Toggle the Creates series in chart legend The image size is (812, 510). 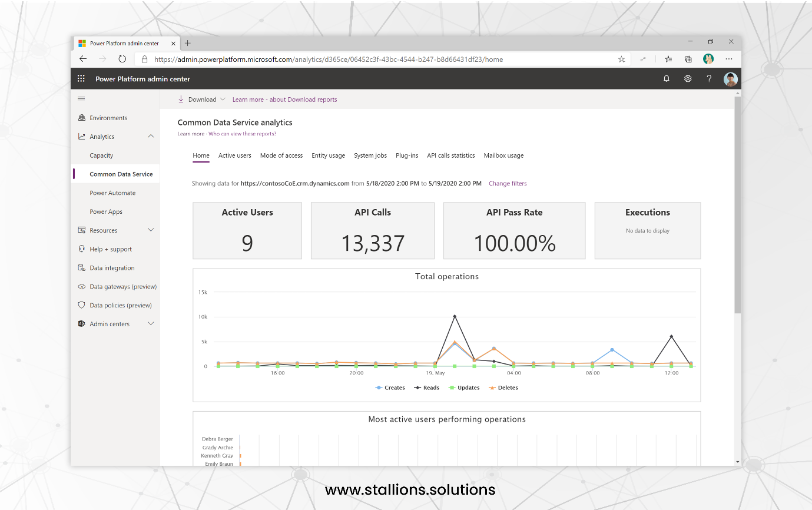pyautogui.click(x=390, y=388)
